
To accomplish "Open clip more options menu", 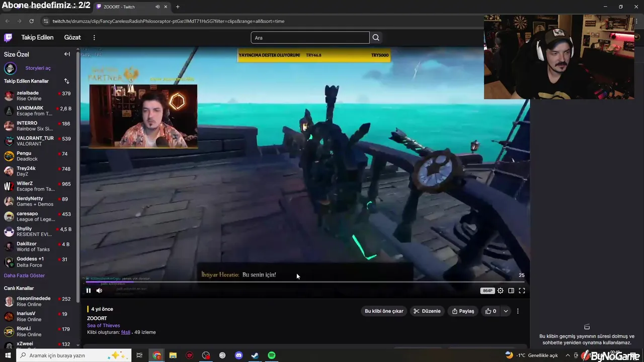I will (518, 311).
